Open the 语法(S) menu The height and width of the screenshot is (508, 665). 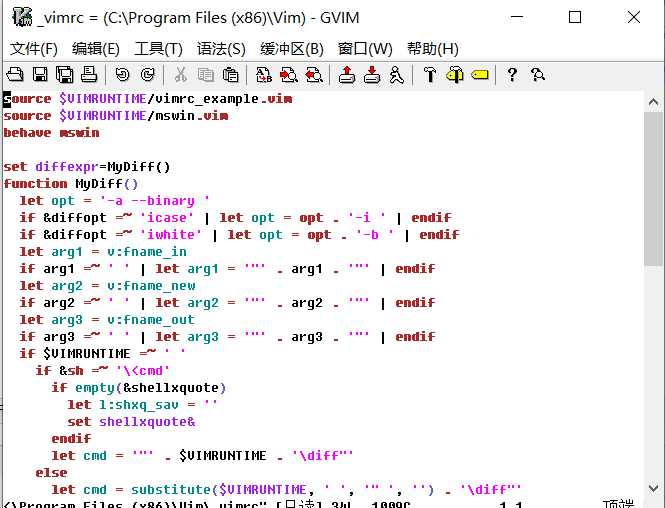click(221, 49)
